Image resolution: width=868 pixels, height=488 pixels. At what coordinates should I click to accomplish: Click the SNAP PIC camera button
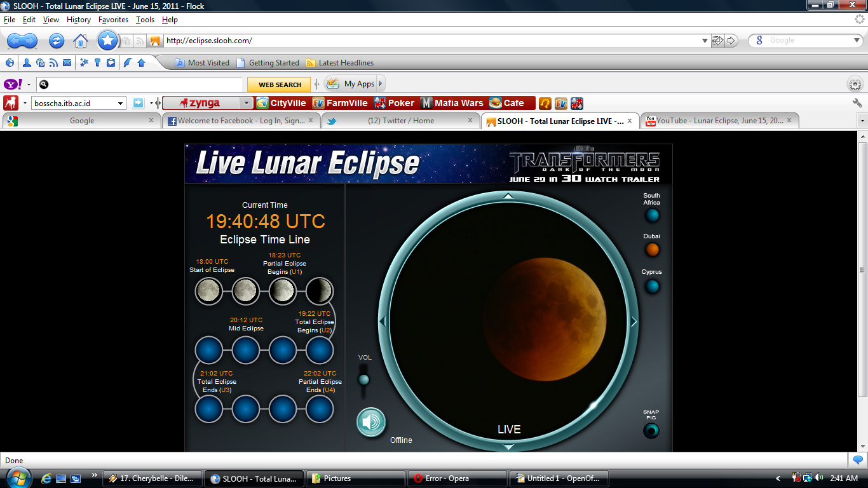[x=651, y=431]
